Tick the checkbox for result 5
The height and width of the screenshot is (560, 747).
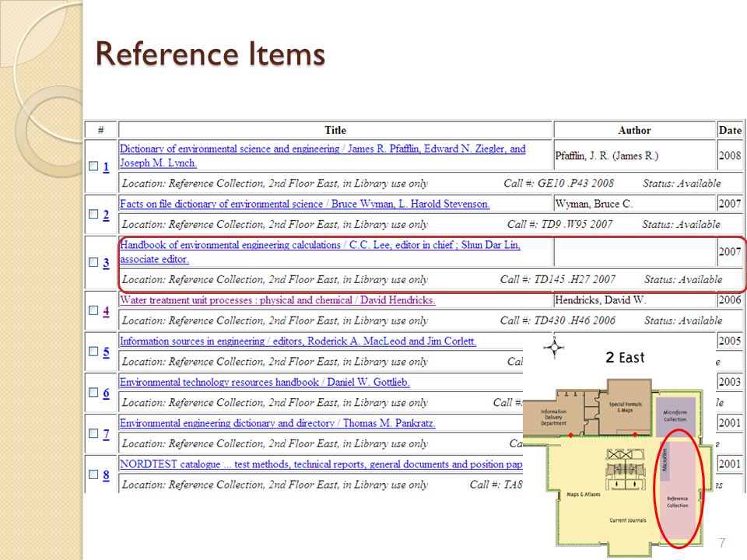point(94,352)
